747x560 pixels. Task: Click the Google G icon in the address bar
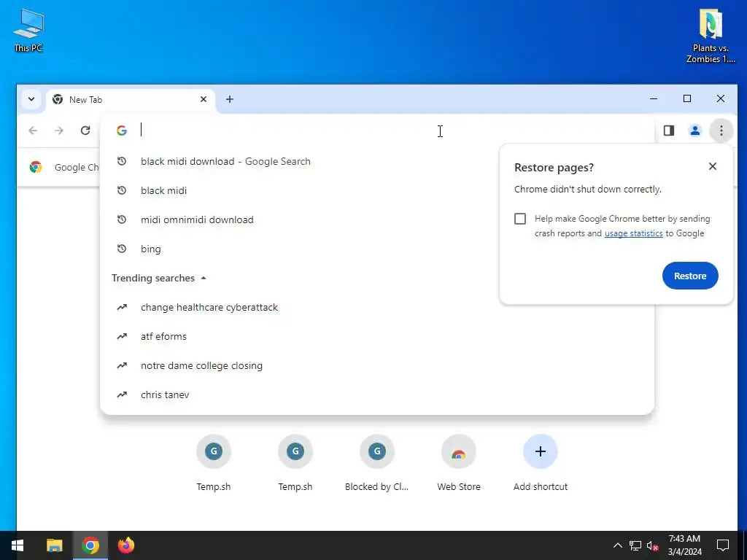pyautogui.click(x=122, y=130)
